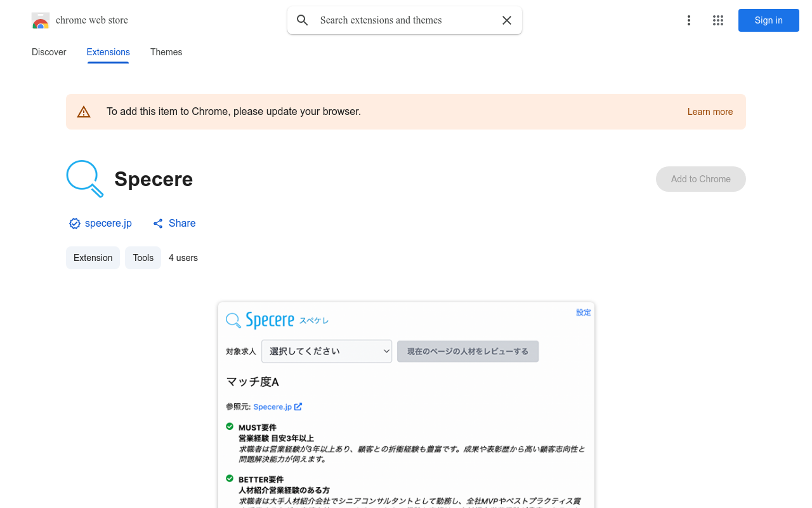Screen dimensions: 812x508
Task: Click the マッチ度A heading
Action: coord(252,382)
